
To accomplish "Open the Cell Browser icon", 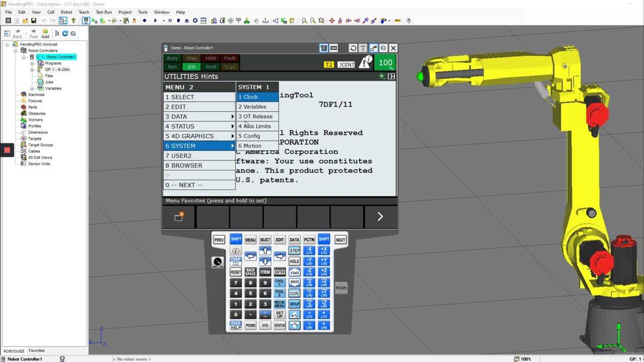I will pyautogui.click(x=63, y=20).
